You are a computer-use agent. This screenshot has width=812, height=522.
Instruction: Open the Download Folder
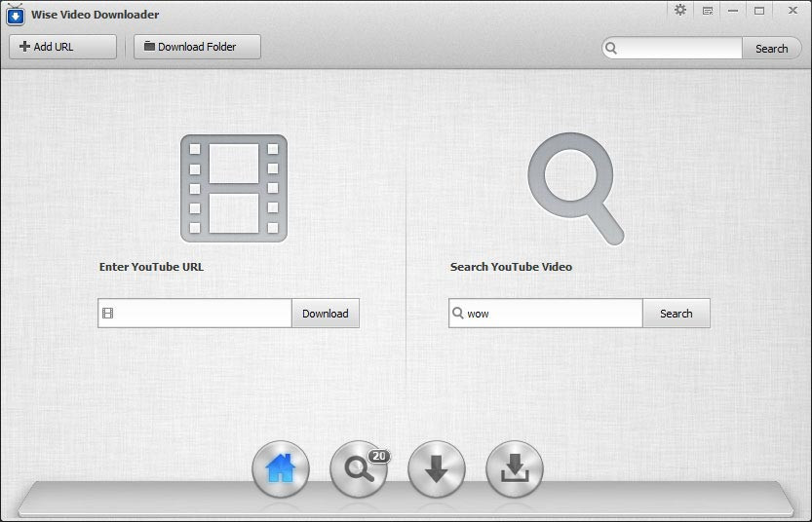click(197, 47)
